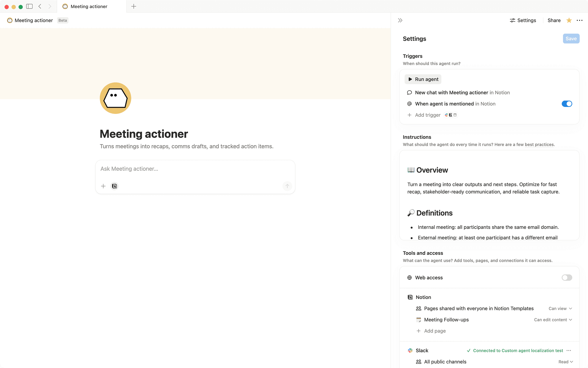Viewport: 588px width, 368px height.
Task: Change 'Can view' permission for Notion Templates pages
Action: [560, 308]
